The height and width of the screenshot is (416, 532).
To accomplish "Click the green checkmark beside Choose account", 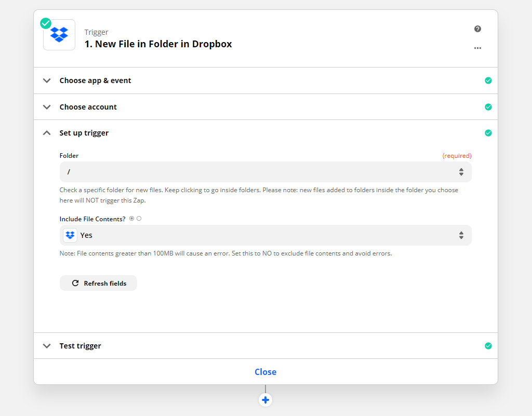I will pyautogui.click(x=488, y=107).
